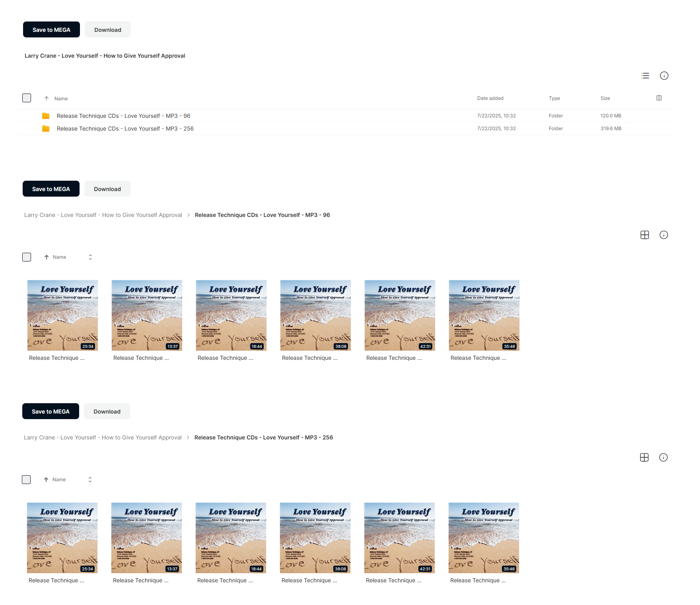Click 'Folder' type cell of MP3 - 96 row
This screenshot has width=700, height=605.
556,116
